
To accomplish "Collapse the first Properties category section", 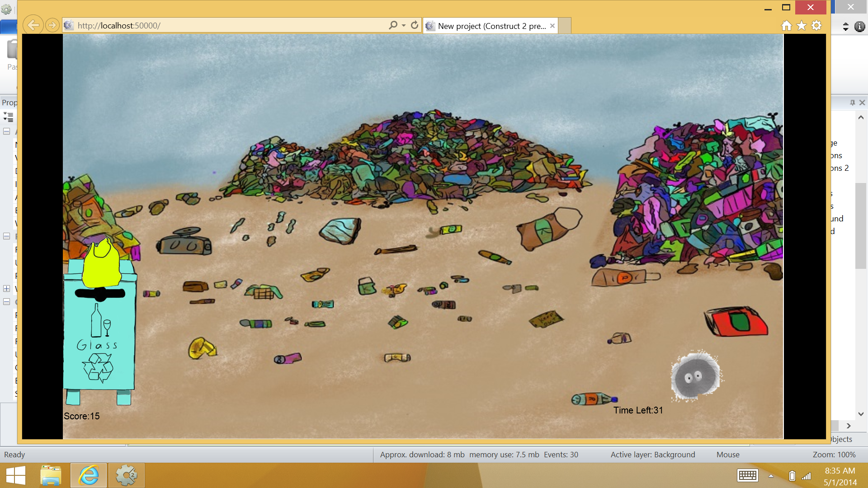I will [x=7, y=131].
